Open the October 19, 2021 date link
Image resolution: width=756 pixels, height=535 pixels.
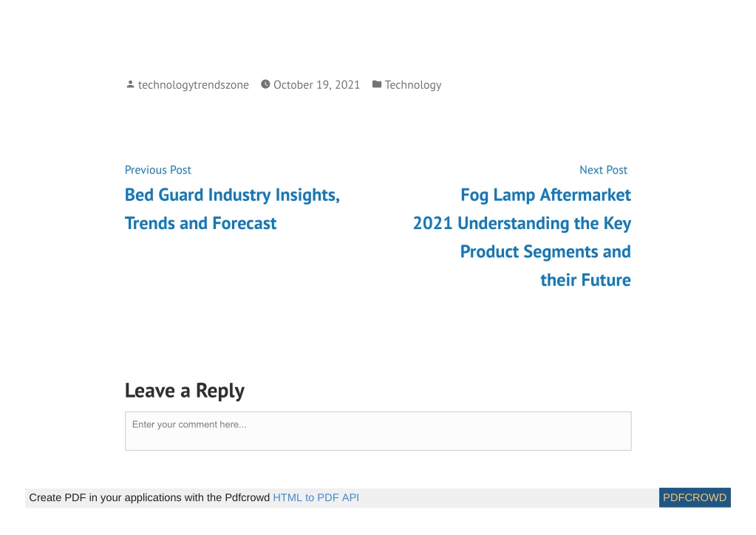click(x=316, y=85)
